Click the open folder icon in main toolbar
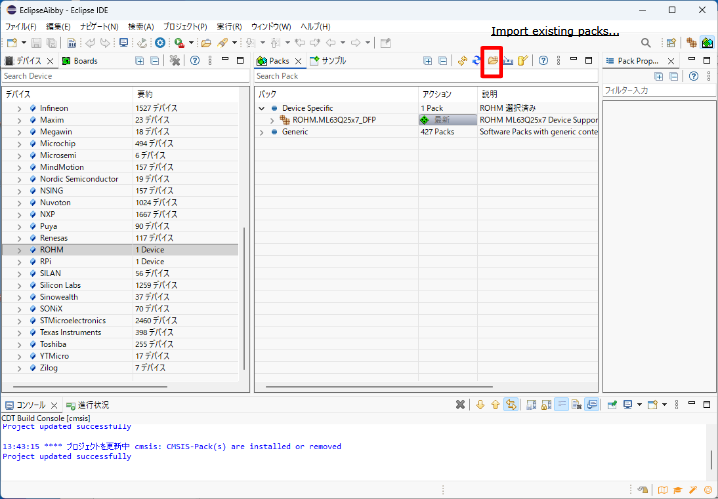This screenshot has height=499, width=718. 206,43
